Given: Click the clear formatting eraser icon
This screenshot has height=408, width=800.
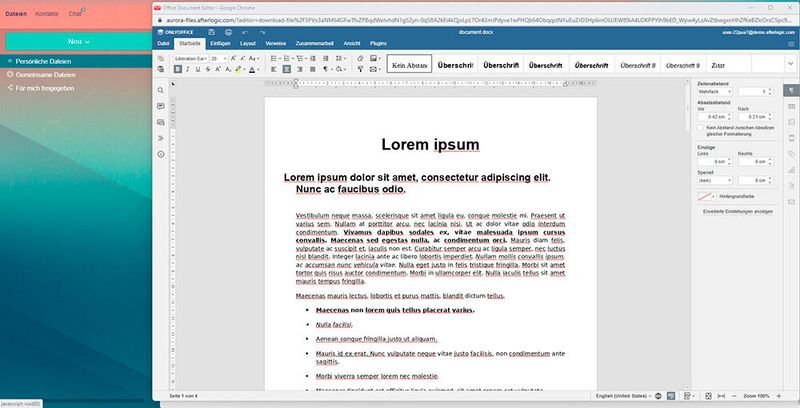Looking at the screenshot, I should pyautogui.click(x=359, y=59).
